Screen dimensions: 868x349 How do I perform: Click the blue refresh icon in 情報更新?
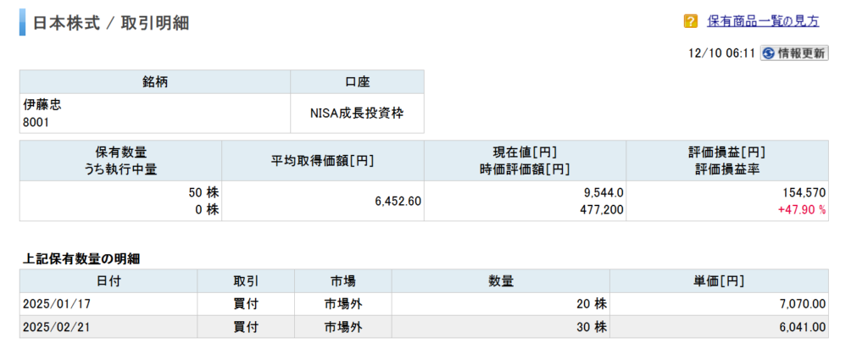tap(769, 53)
